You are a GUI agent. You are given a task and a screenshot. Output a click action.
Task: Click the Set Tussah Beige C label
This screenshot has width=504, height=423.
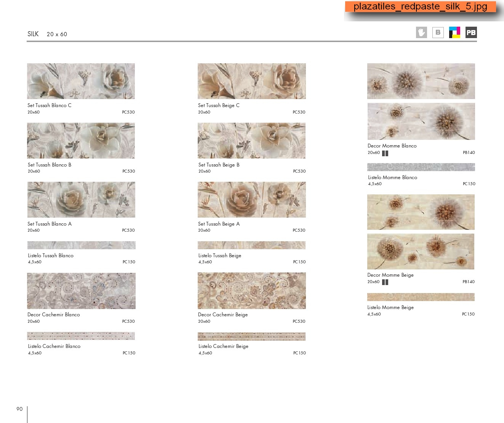pos(219,106)
